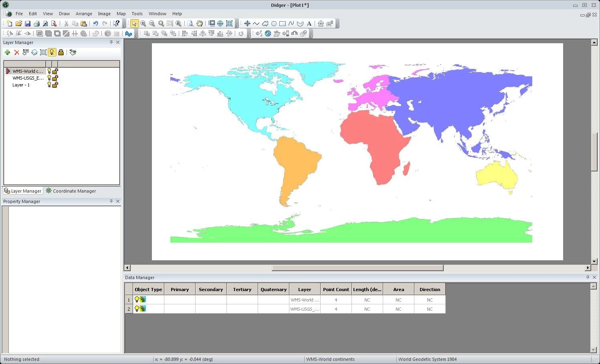The image size is (600, 364).
Task: Click World Geodetic System 1984 in the status bar
Action: coord(427,359)
